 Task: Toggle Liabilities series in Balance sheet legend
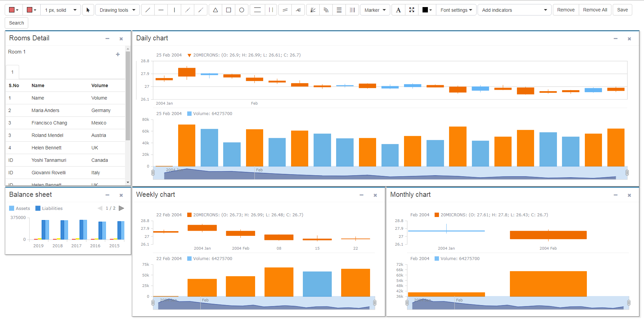pos(49,208)
